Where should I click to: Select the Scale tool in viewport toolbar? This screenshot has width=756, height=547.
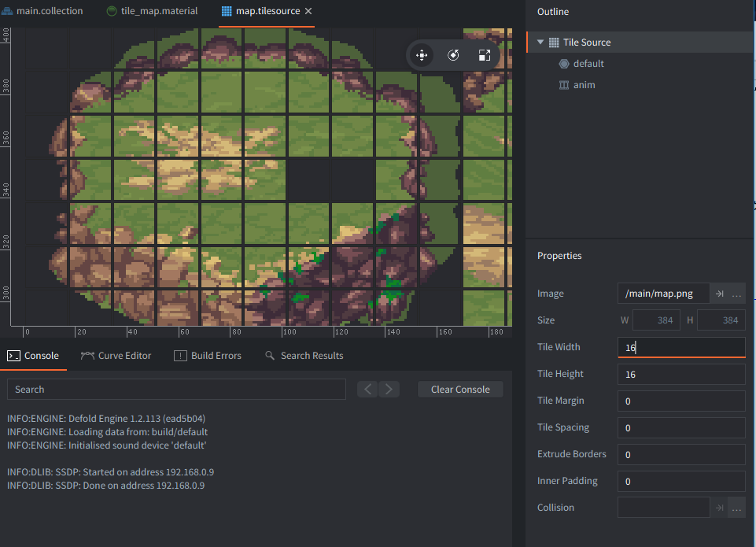click(485, 55)
